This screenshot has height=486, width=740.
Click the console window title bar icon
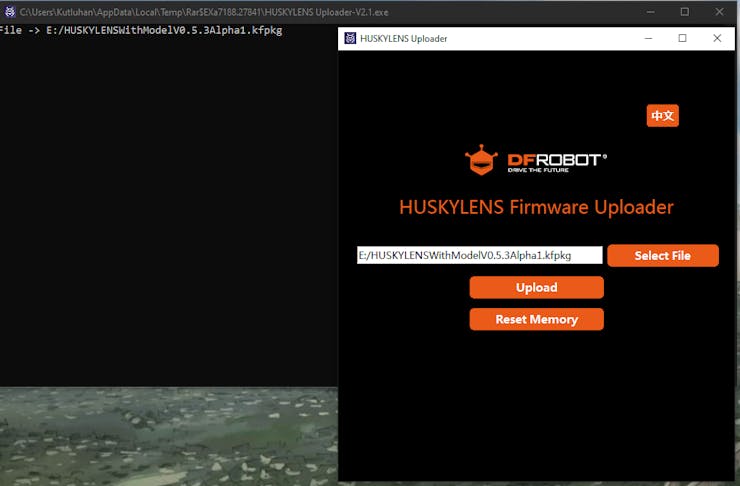tap(10, 12)
